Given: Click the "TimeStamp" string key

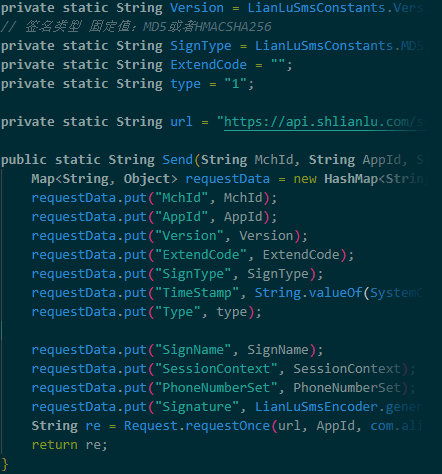Looking at the screenshot, I should pos(197,293).
